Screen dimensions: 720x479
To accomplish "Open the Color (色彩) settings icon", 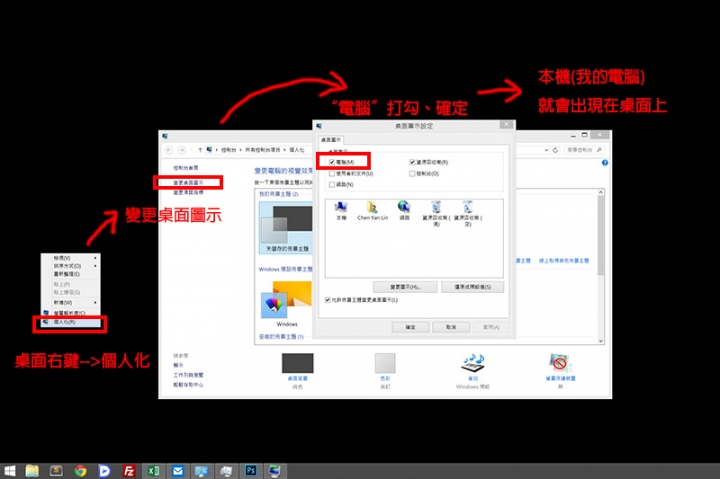I will click(385, 371).
